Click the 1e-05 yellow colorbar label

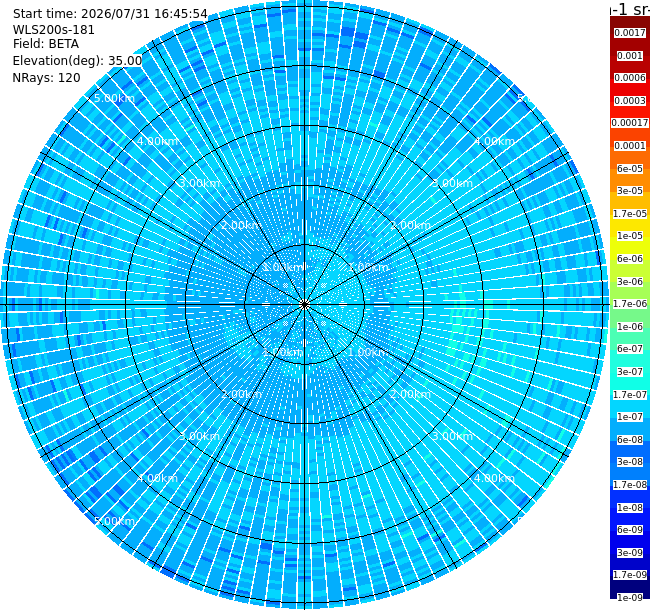pyautogui.click(x=630, y=236)
